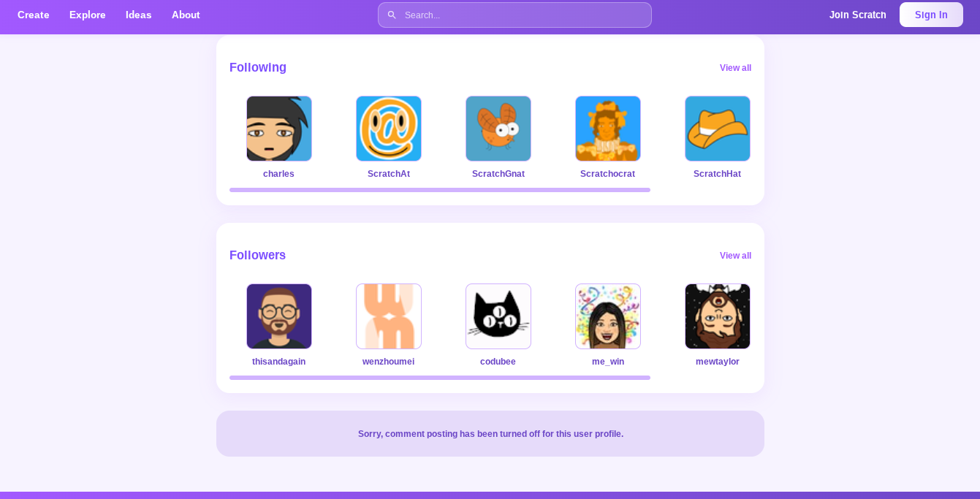The width and height of the screenshot is (980, 499).
Task: Click thisandagain's bearded avatar
Action: coord(279,316)
